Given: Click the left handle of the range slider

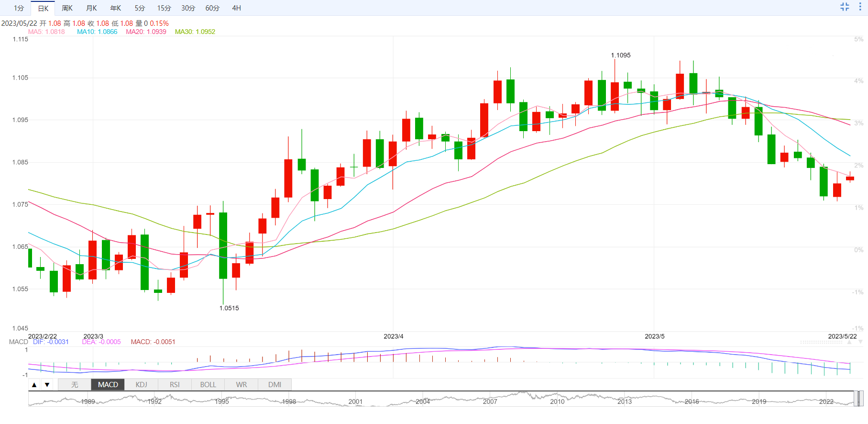Looking at the screenshot, I should (x=855, y=399).
